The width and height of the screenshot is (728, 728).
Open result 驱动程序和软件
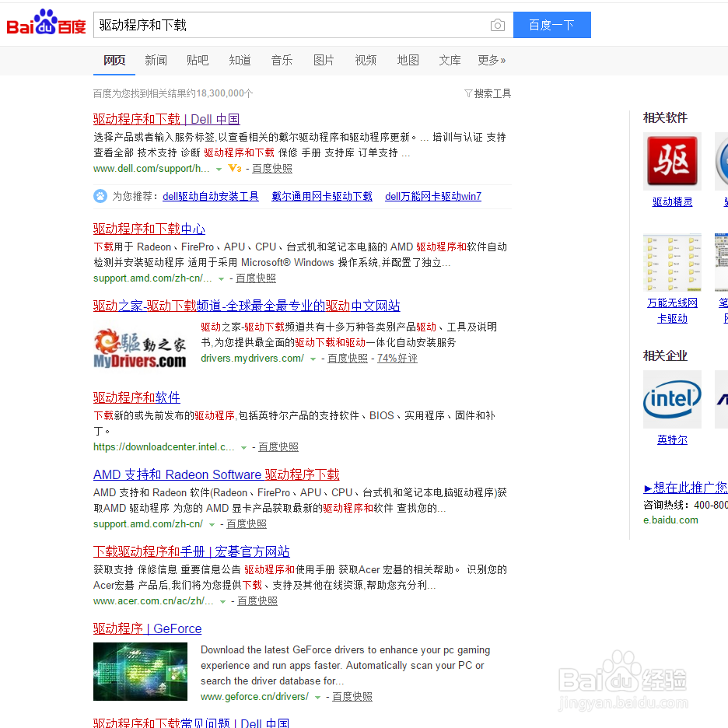coord(137,397)
